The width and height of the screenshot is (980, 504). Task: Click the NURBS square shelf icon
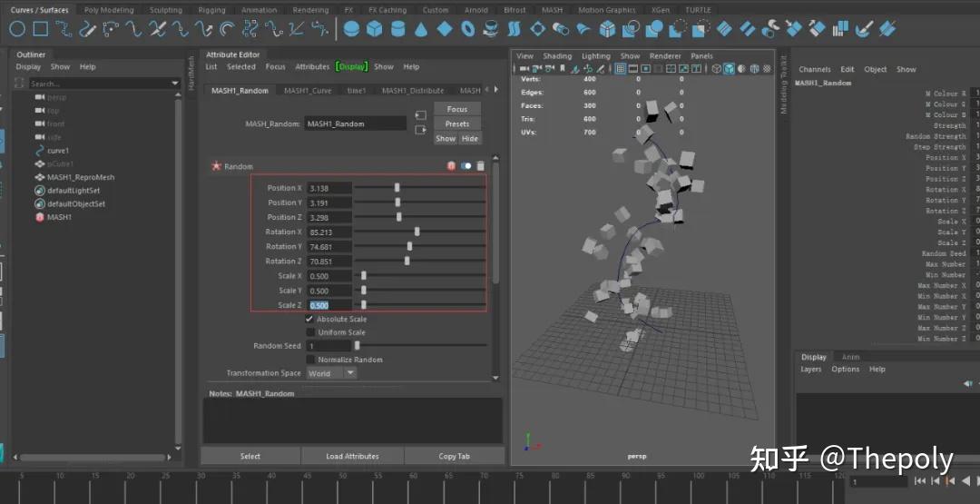click(40, 29)
